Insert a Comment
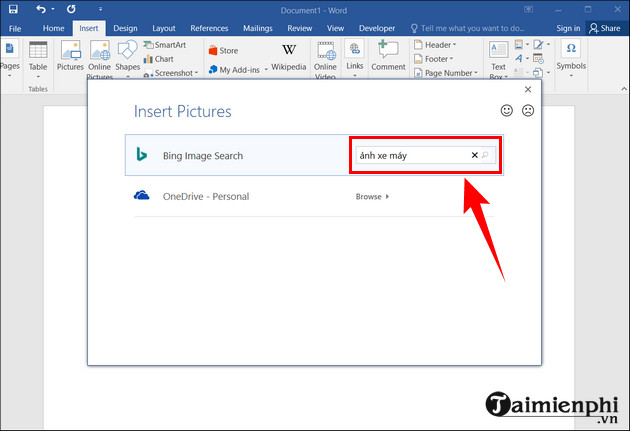 coord(388,56)
